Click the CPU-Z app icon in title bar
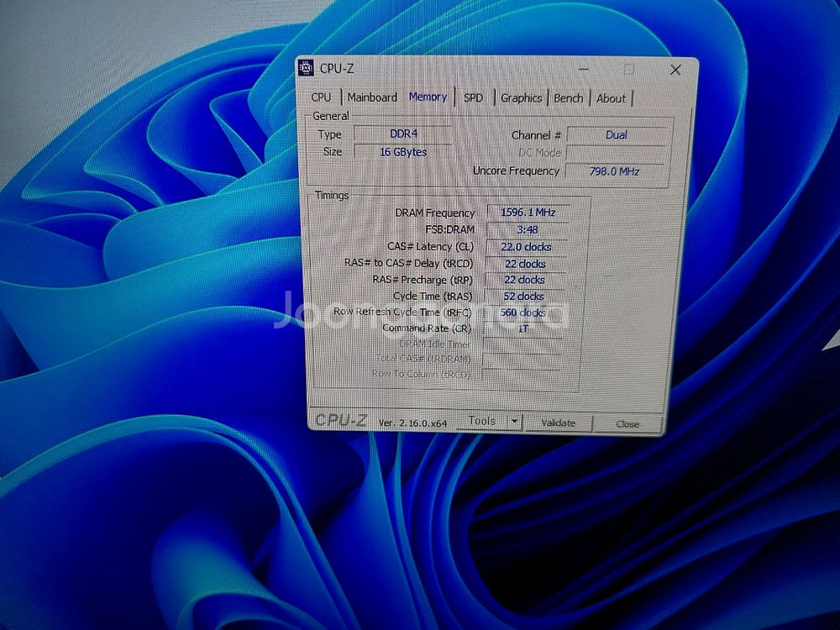The width and height of the screenshot is (840, 630). pos(306,68)
